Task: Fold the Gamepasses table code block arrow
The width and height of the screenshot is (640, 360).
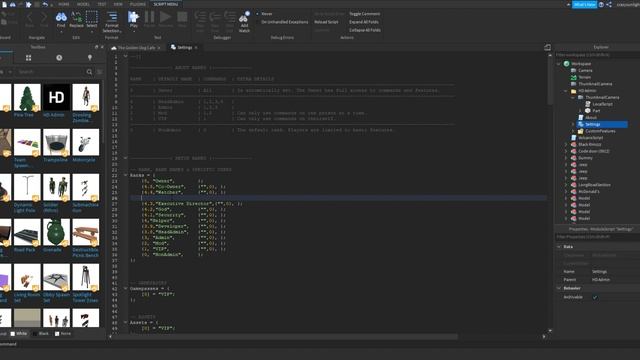Action: tap(125, 288)
